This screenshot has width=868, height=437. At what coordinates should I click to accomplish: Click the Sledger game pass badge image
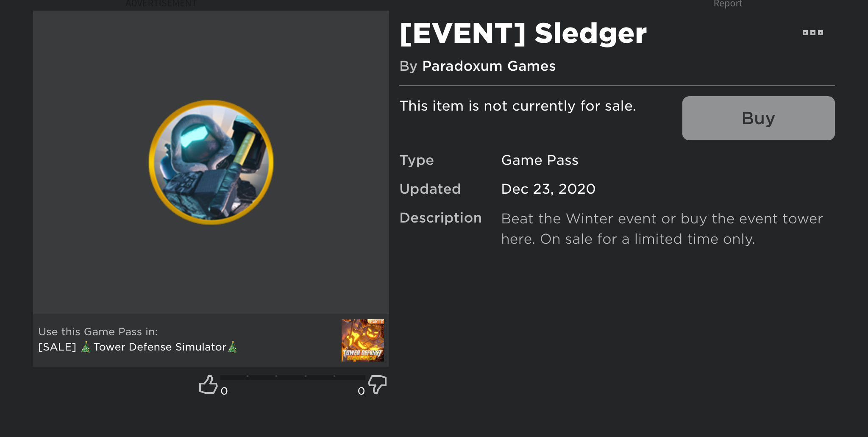click(211, 162)
